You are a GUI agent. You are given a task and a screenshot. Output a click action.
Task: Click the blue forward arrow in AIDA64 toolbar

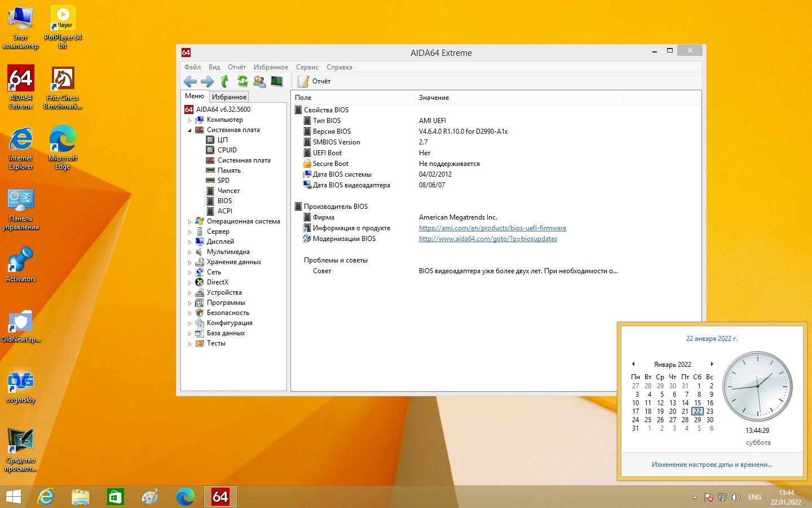[x=207, y=81]
